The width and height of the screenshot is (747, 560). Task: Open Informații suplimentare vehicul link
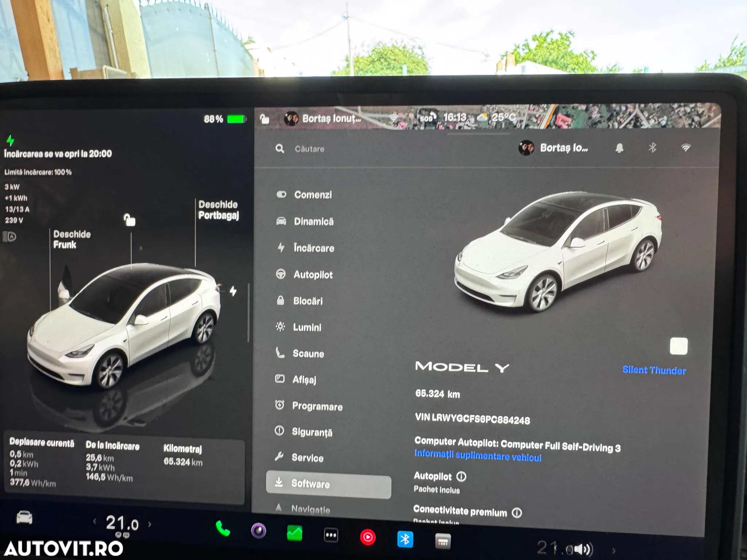click(x=478, y=456)
